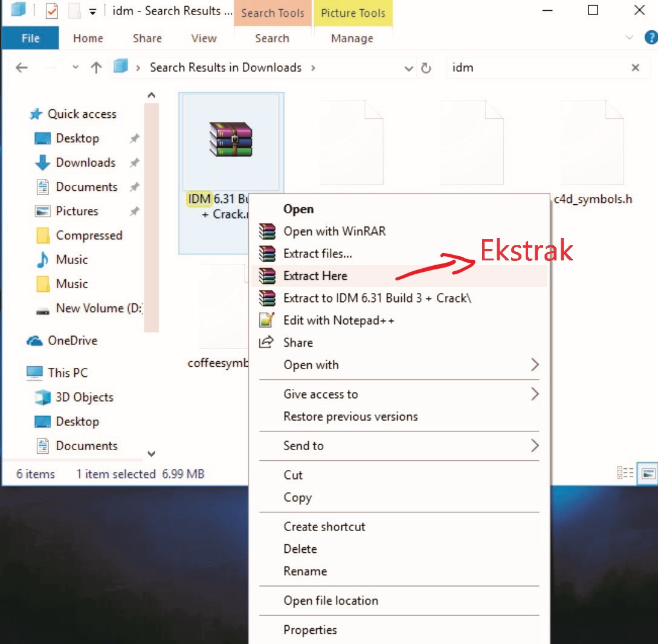Click WinRAR icon beside Extract to IDM folder
Image resolution: width=658 pixels, height=644 pixels.
tap(267, 298)
